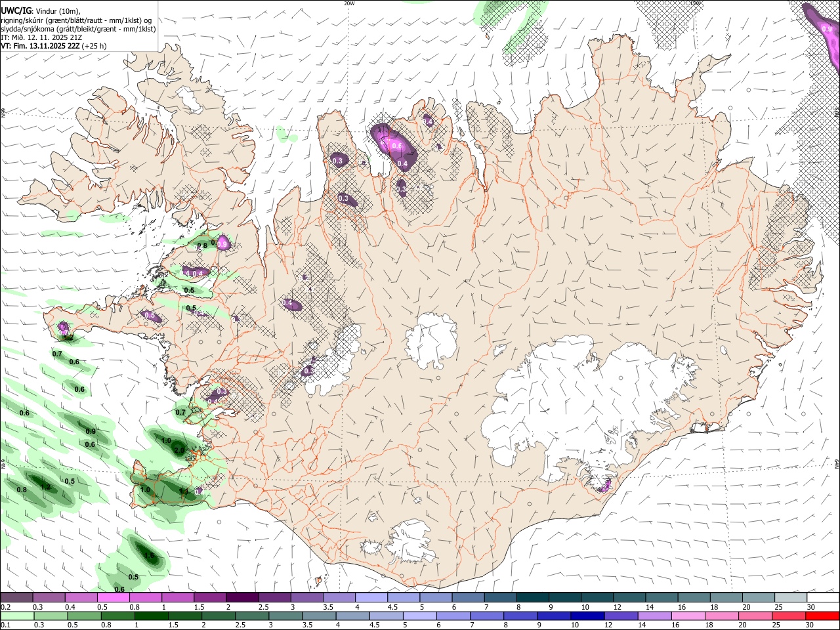The height and width of the screenshot is (630, 840).
Task: Pick the dark purple upper swatch between 2 and 2.5
Action: (242, 598)
